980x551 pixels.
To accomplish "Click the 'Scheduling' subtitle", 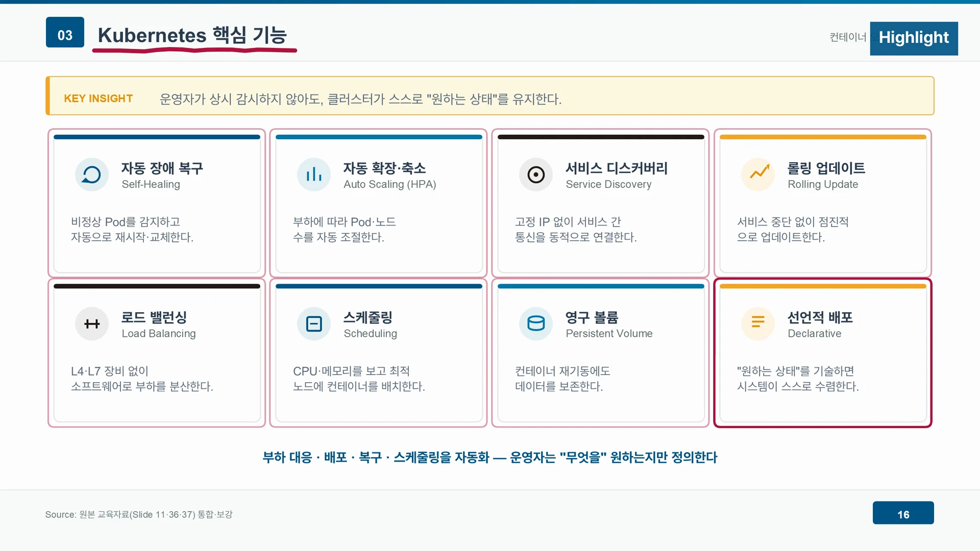I will [370, 333].
